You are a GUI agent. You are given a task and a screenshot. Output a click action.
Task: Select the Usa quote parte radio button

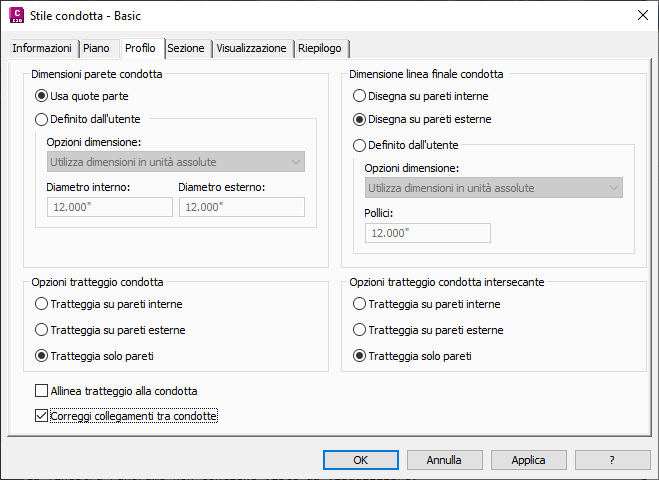coord(41,97)
